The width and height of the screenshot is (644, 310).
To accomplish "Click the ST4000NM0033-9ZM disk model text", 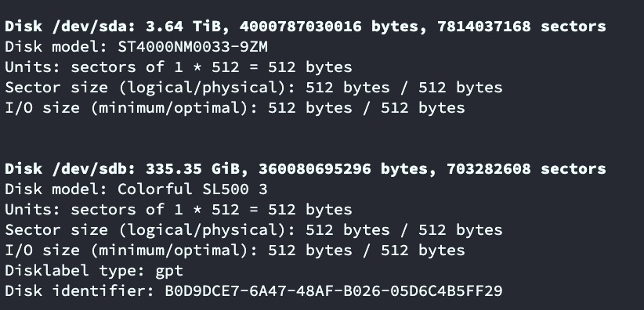I will [193, 47].
